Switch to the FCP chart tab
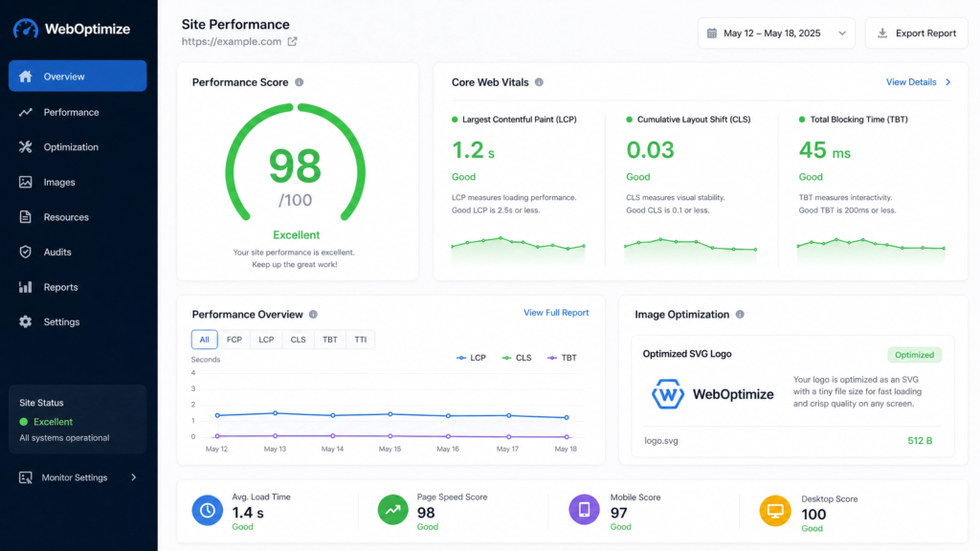 click(234, 340)
